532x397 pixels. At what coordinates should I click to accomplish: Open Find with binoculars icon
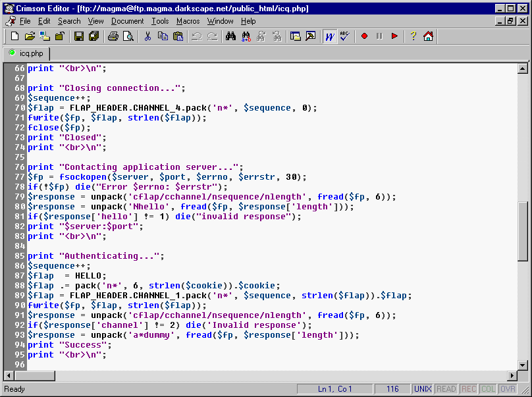coord(230,36)
